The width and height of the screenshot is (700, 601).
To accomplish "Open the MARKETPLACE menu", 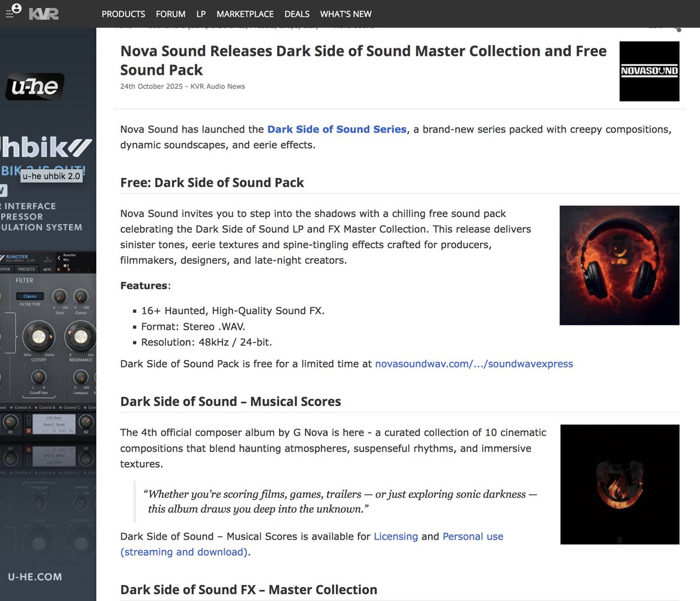I will click(245, 14).
